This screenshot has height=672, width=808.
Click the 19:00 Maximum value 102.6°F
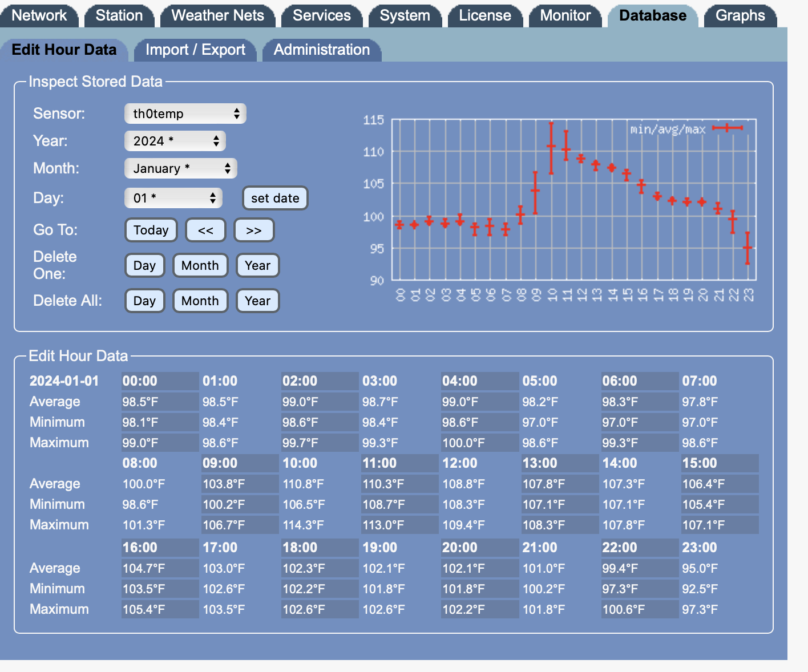point(383,609)
